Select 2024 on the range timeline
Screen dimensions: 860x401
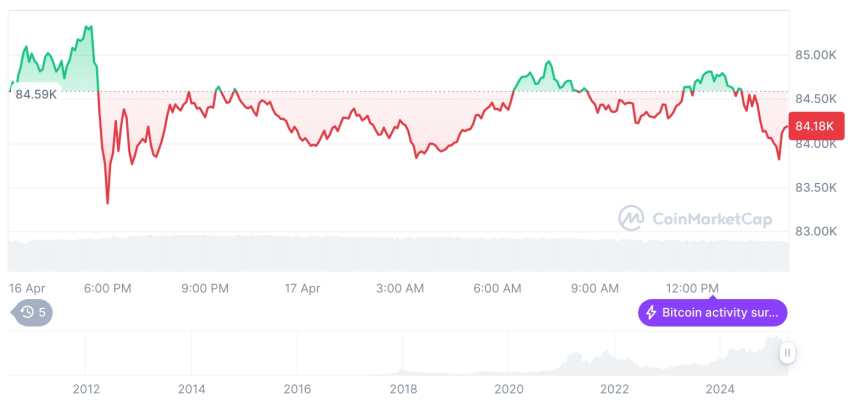click(720, 388)
